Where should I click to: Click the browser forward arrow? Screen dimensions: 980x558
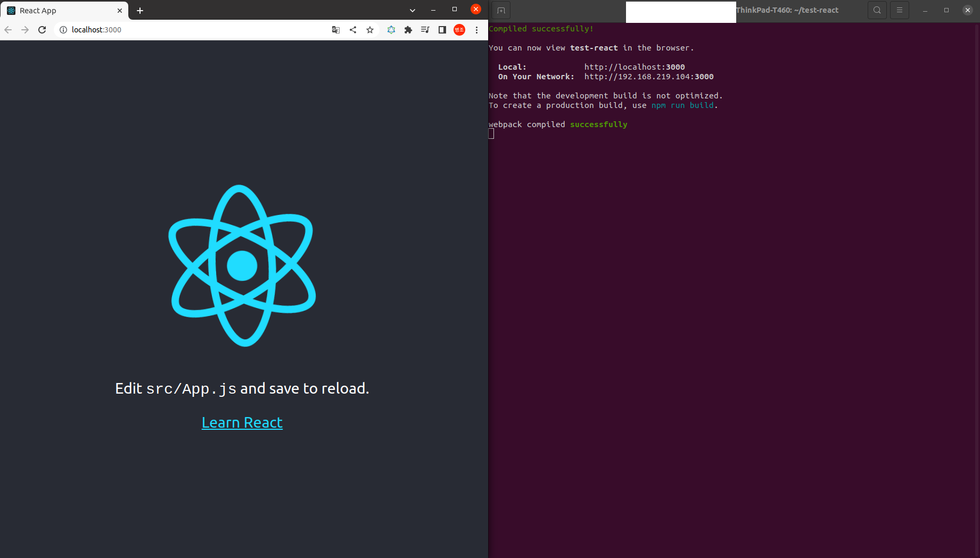[x=25, y=30]
